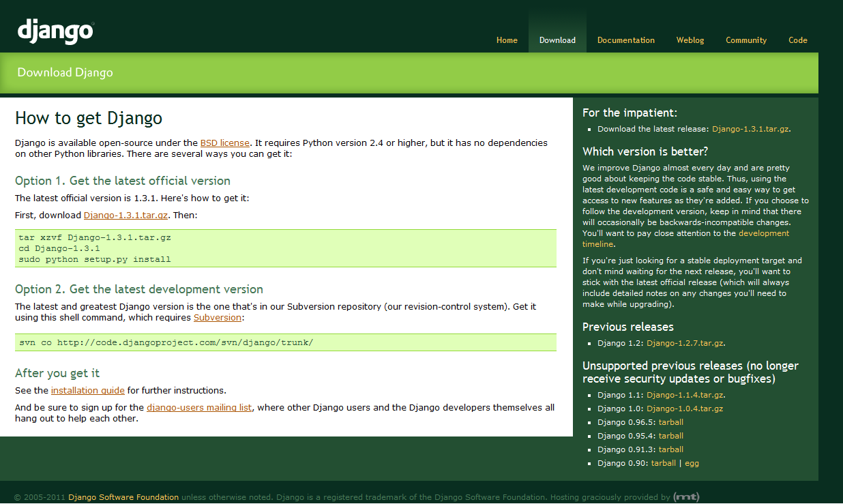Open the Home nav item
This screenshot has width=843, height=504.
[x=507, y=40]
